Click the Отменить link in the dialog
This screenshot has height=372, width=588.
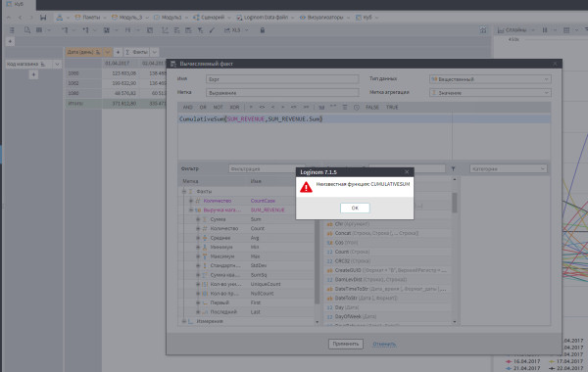pyautogui.click(x=384, y=344)
